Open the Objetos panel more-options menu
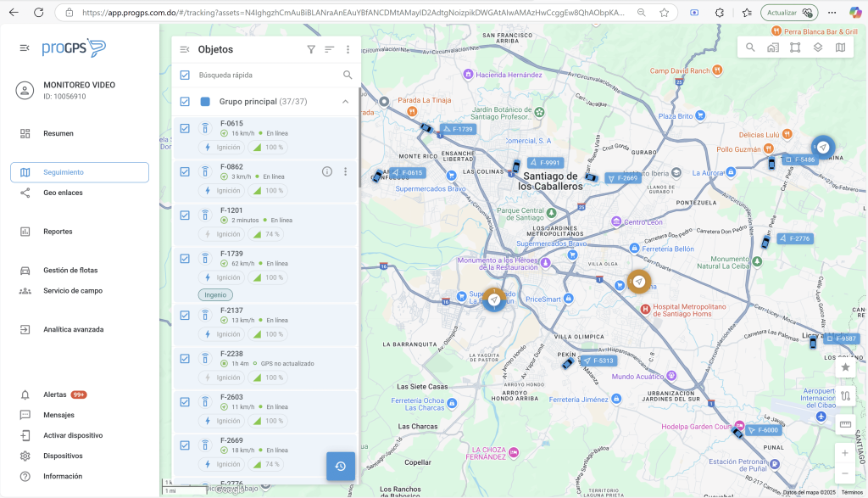The image size is (868, 498). tap(348, 49)
